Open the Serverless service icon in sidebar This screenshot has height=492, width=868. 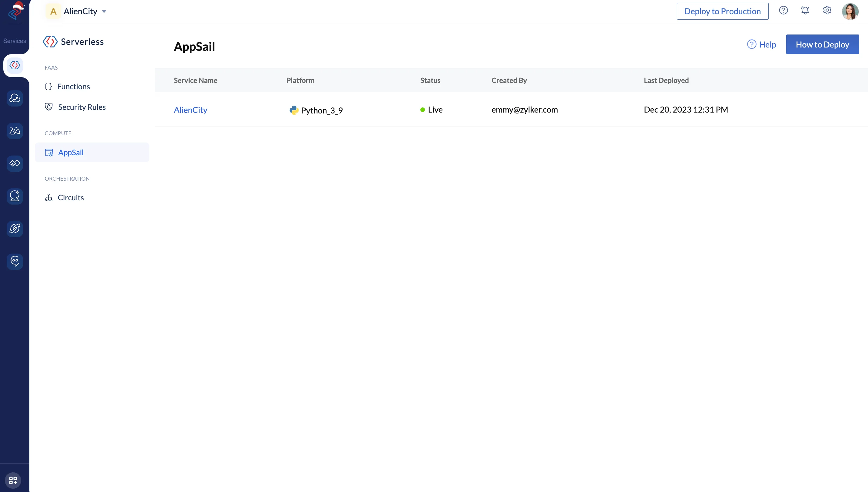pyautogui.click(x=15, y=65)
